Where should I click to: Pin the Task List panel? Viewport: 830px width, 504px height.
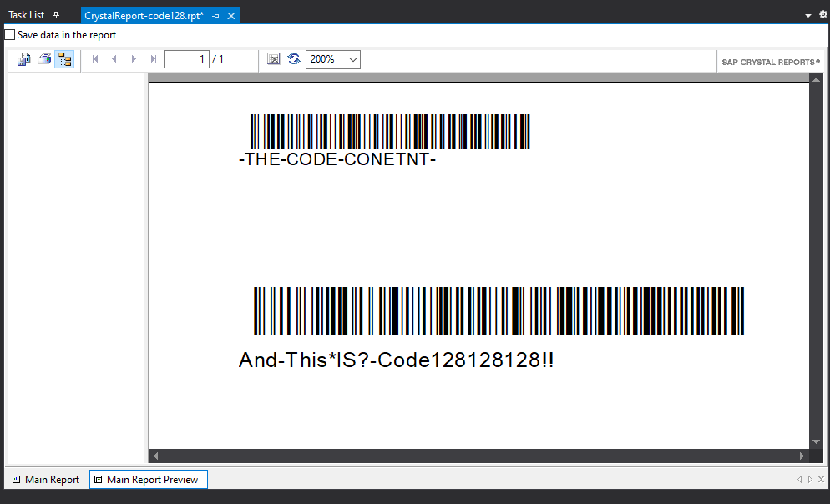tap(56, 15)
